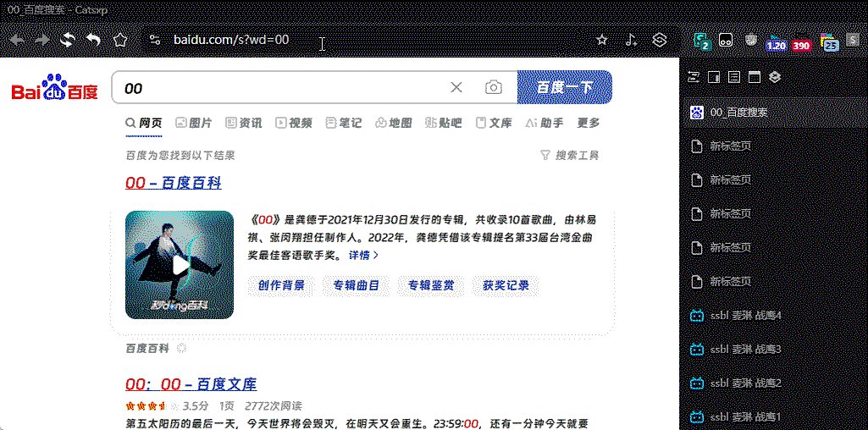Viewport: 868px width, 430px height.
Task: Open the ssbl 麦琳 战鹰2 tab
Action: (776, 383)
